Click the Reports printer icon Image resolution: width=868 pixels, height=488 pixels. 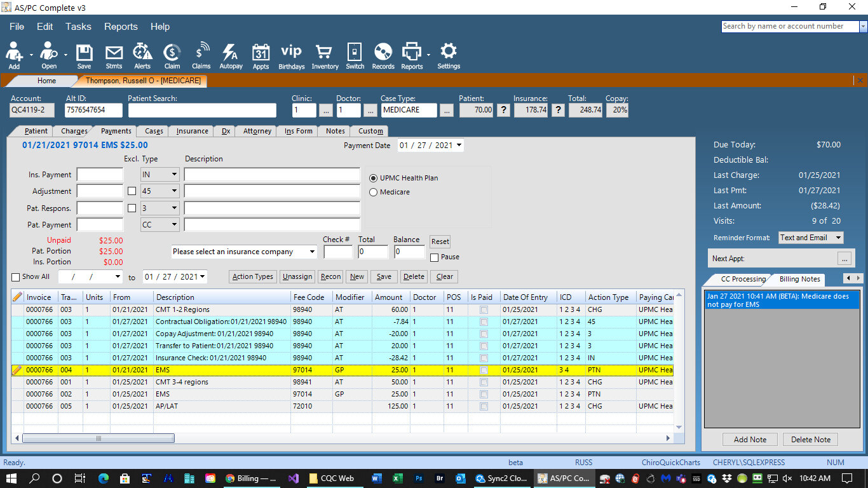(412, 56)
